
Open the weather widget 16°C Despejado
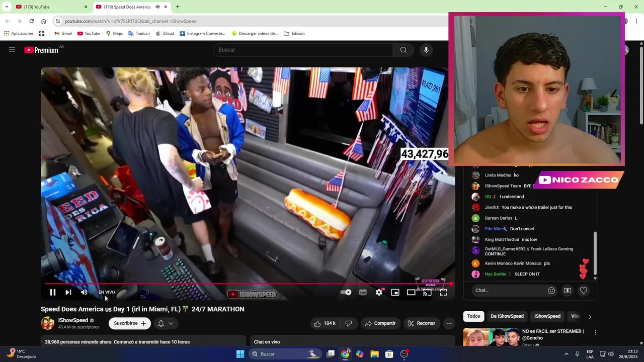click(20, 354)
